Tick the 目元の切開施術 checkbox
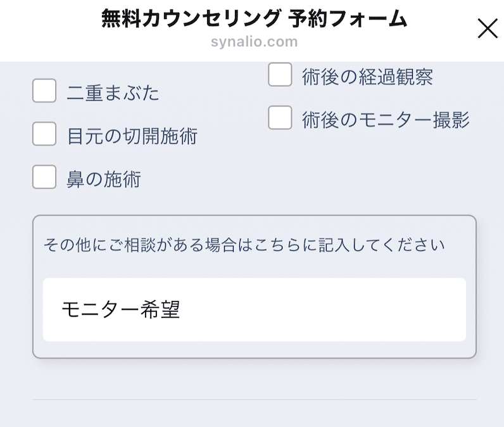504x427 pixels. 44,134
